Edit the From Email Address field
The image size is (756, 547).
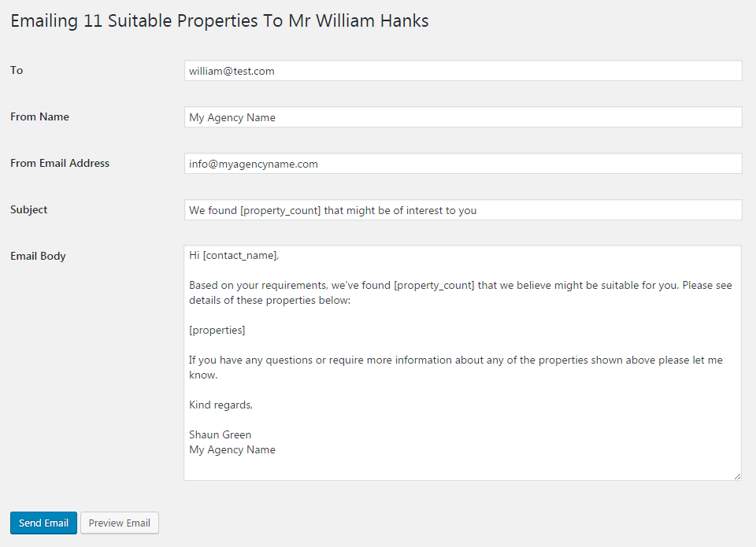pos(463,164)
